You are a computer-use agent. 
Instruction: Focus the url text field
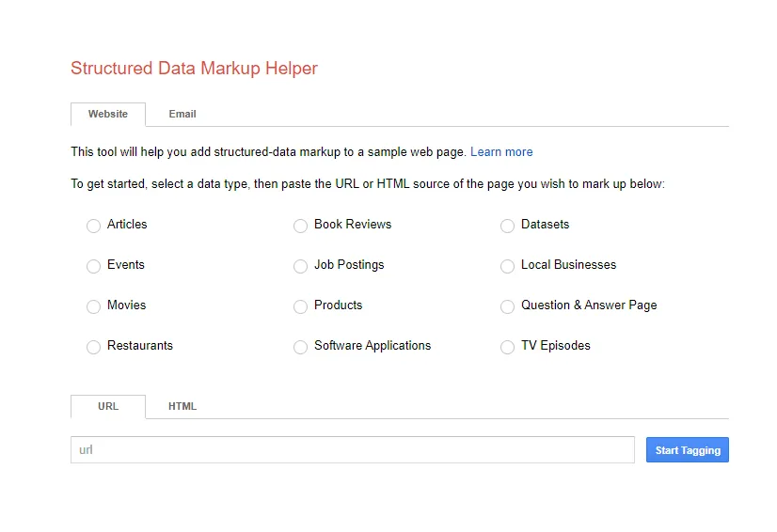tap(353, 450)
